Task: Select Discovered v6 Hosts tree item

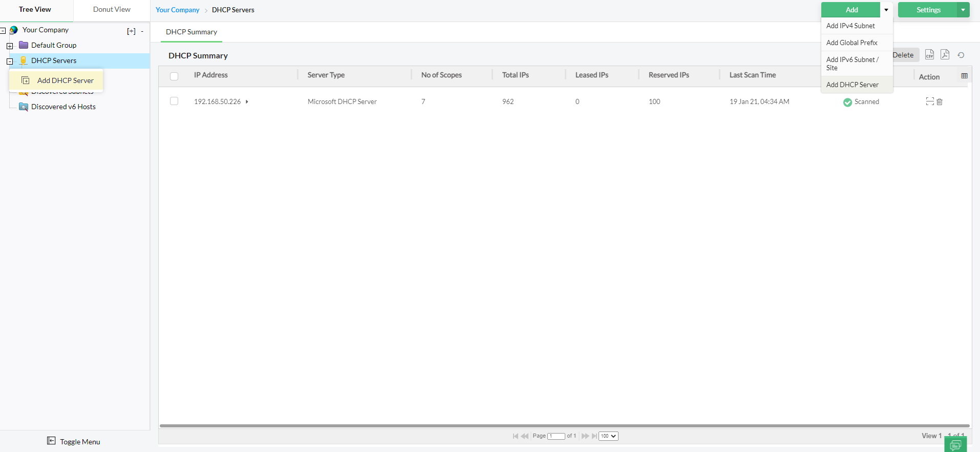Action: click(x=63, y=107)
